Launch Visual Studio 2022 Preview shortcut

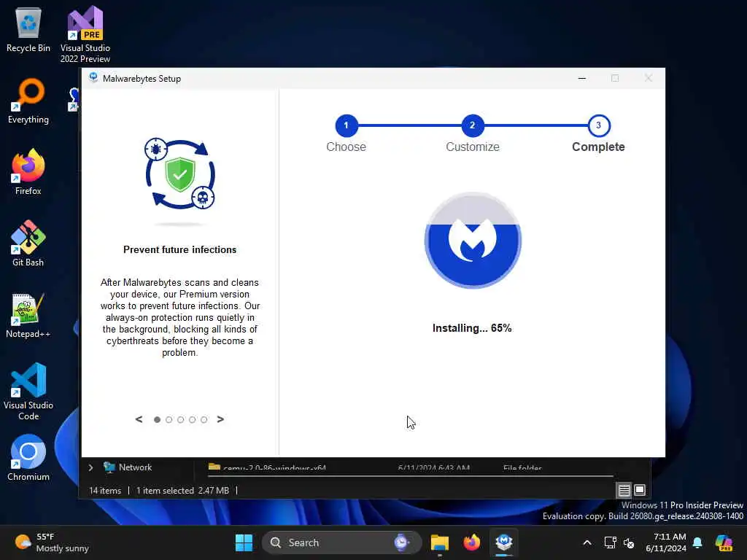(85, 34)
